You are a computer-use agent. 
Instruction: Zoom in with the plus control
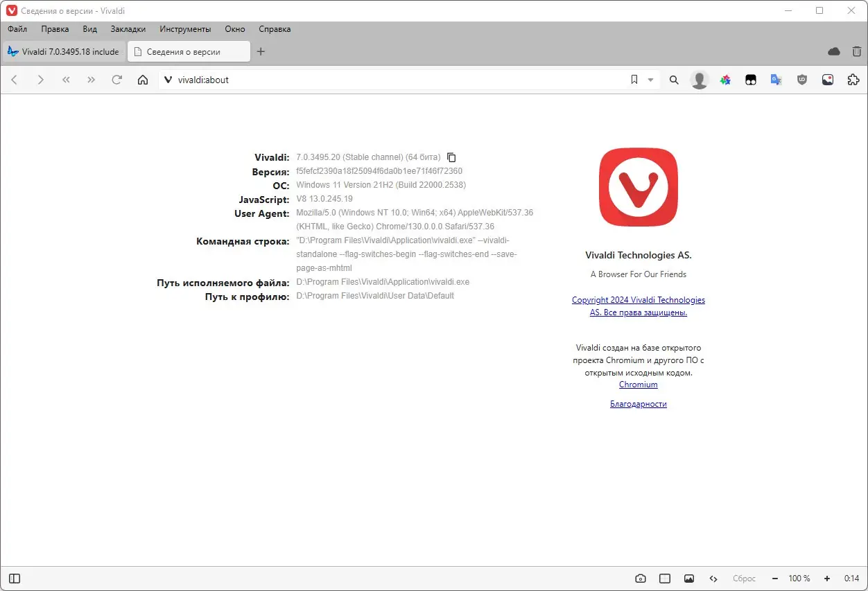(826, 578)
